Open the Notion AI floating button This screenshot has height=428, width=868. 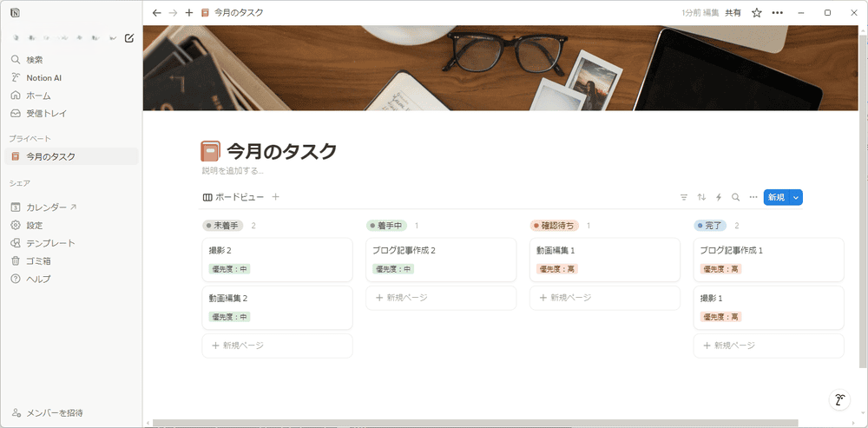pos(839,400)
